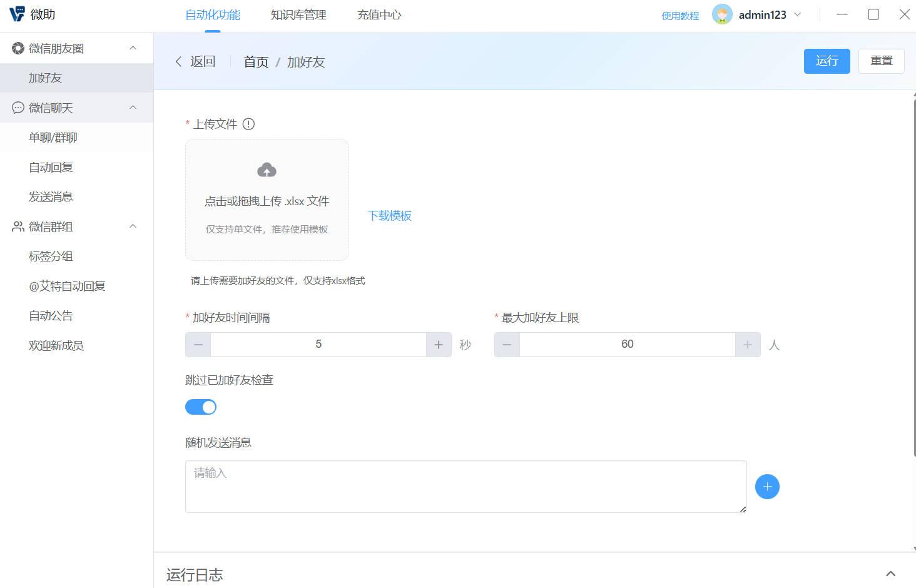Viewport: 916px width, 588px height.
Task: Open the 使用教程 tutorial link
Action: [679, 15]
